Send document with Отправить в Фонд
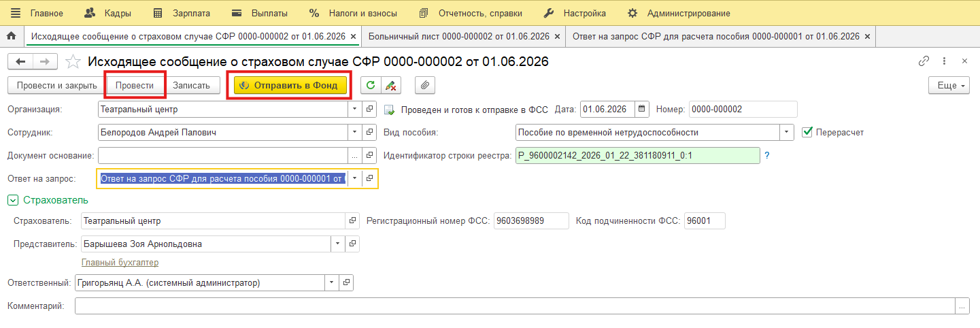The height and width of the screenshot is (328, 980). (290, 86)
